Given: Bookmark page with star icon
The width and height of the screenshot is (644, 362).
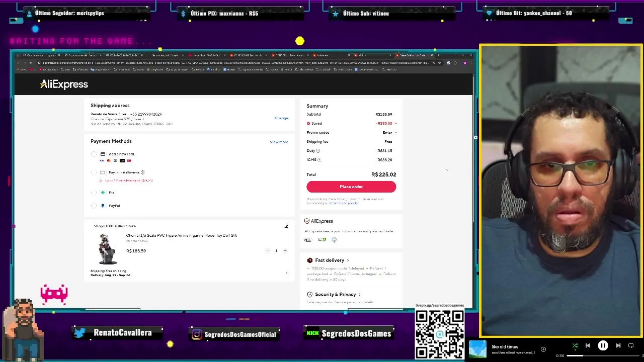Looking at the screenshot, I should (x=440, y=63).
